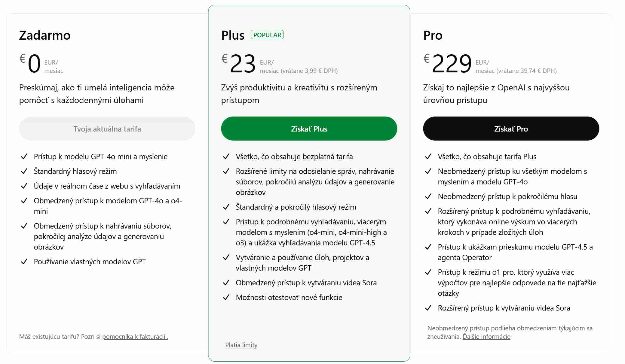Click checkmark beside Všetko, čo obsahuje bezplatná tarifa
Screen dimensions: 625x364
pyautogui.click(x=226, y=156)
